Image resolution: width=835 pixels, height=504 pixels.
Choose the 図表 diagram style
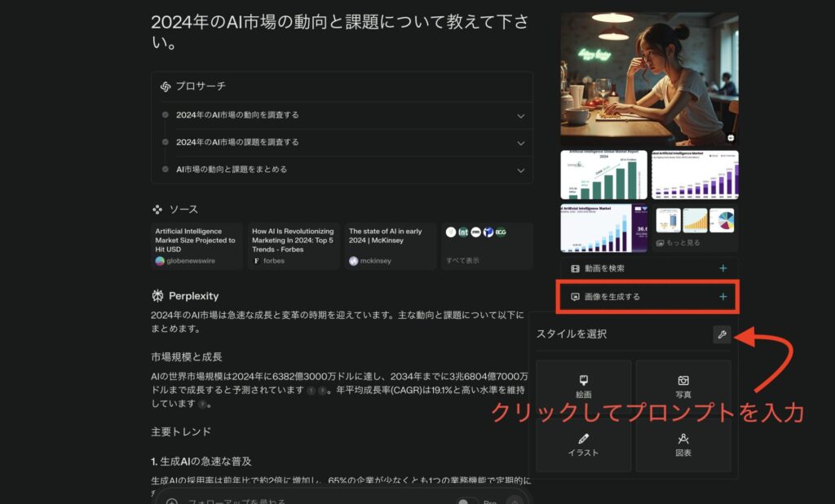tap(683, 444)
